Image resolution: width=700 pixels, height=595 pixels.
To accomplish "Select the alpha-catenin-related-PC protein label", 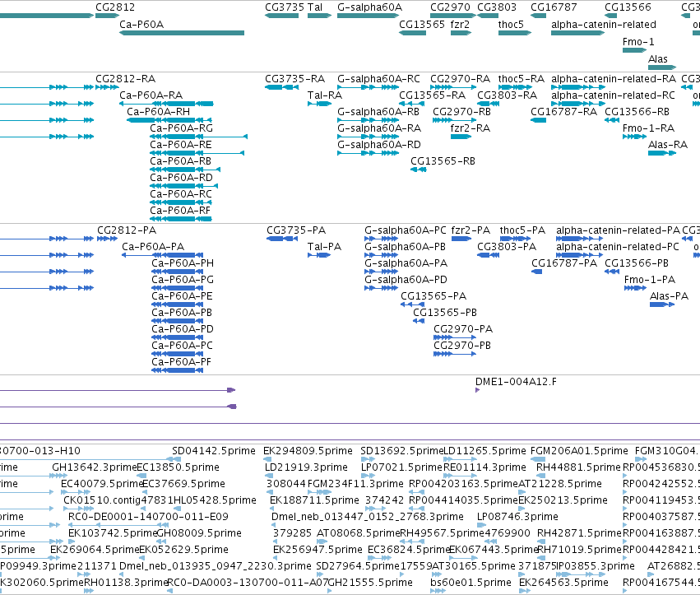I will tap(618, 247).
